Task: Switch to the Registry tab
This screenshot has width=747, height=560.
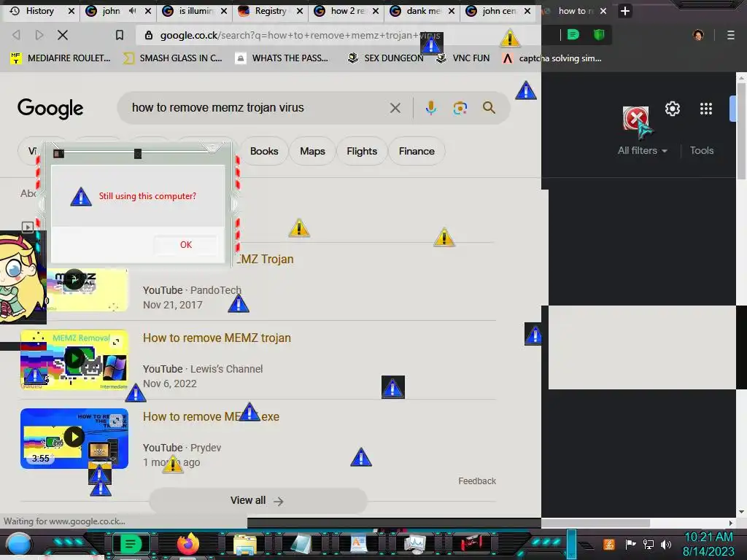Action: 271,11
